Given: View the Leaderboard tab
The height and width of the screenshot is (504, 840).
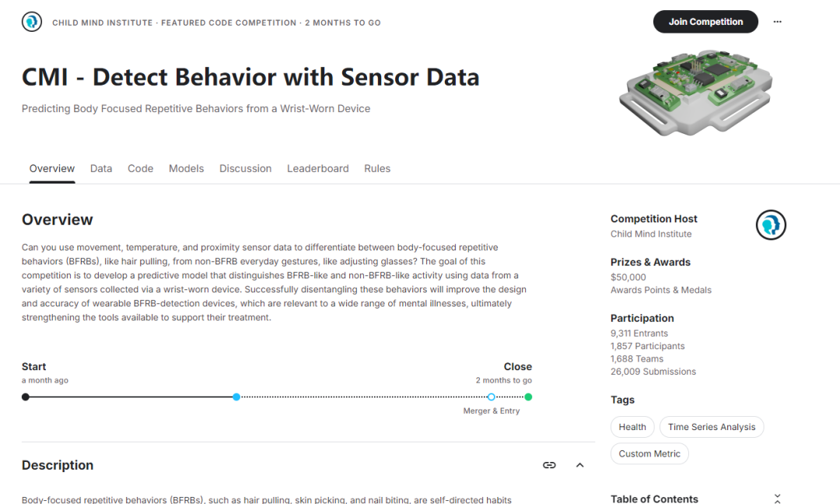Looking at the screenshot, I should pos(317,168).
